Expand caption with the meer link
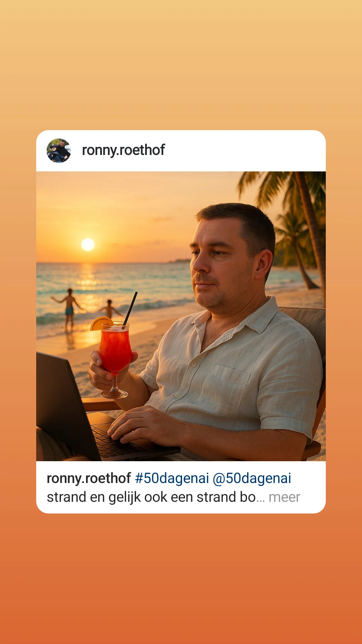Viewport: 362px width, 644px height. pyautogui.click(x=284, y=497)
